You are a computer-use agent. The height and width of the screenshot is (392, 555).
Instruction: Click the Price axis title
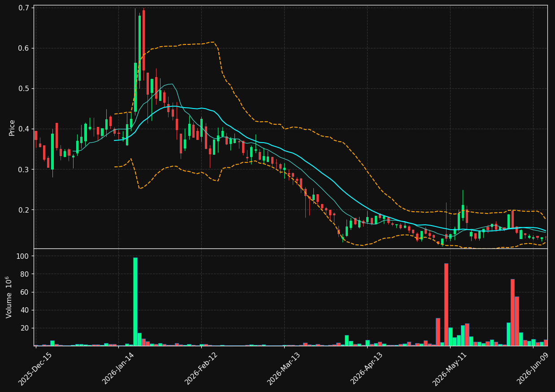click(12, 127)
